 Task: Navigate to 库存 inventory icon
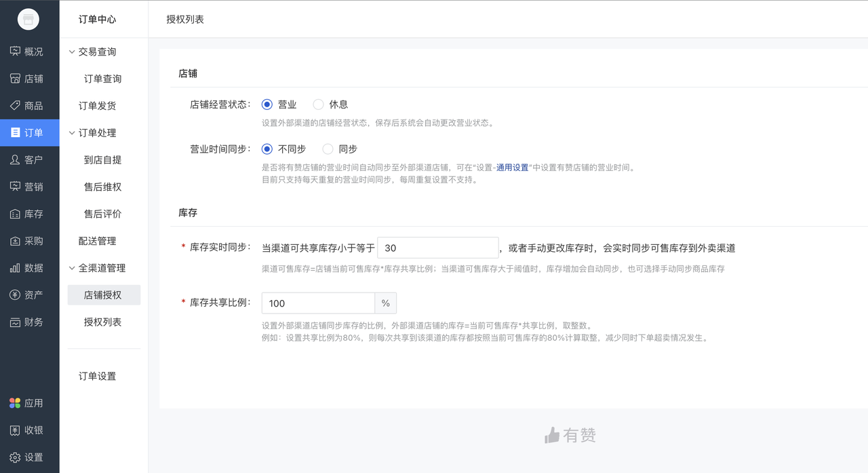[15, 214]
